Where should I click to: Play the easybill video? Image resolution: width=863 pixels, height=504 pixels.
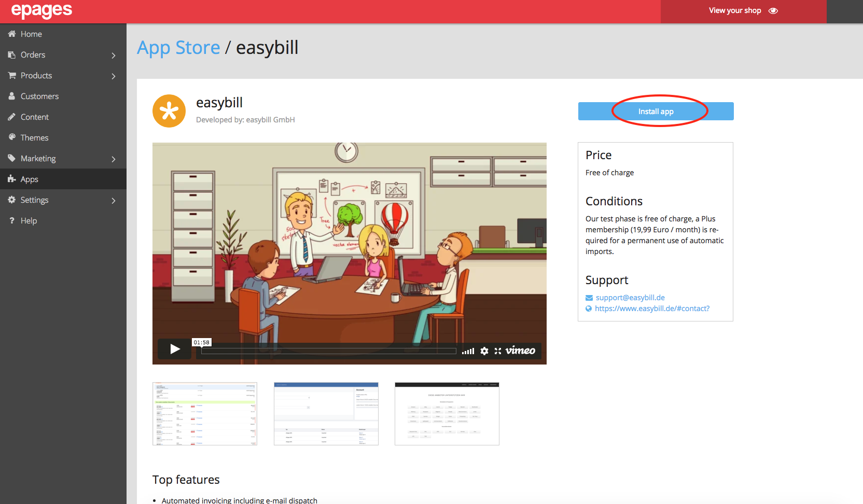(x=175, y=349)
